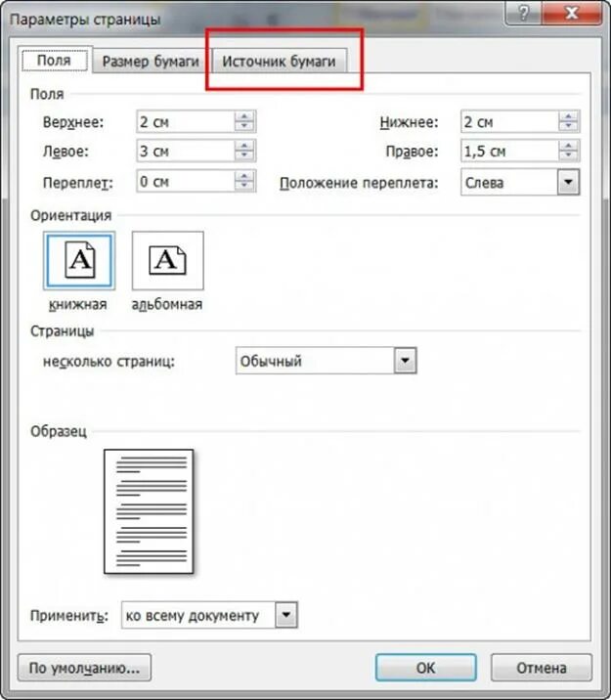
Task: Confirm settings with the ОК button
Action: 426,668
